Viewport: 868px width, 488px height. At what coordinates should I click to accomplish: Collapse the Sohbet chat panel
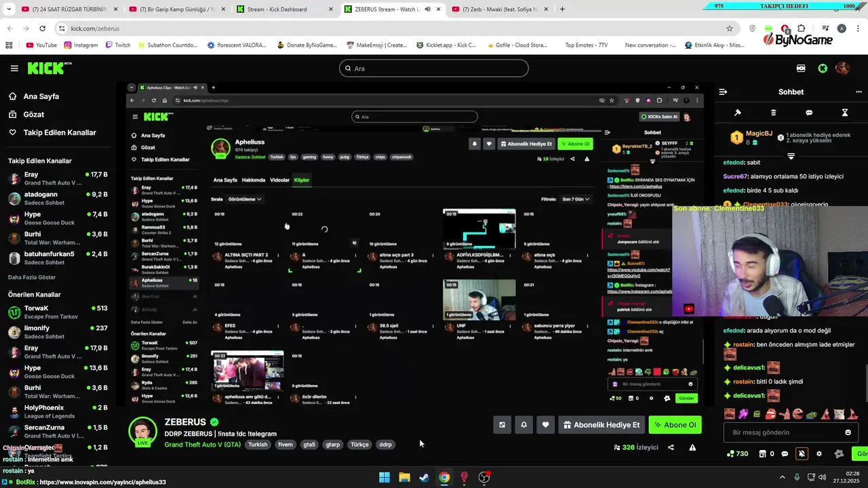pos(723,91)
